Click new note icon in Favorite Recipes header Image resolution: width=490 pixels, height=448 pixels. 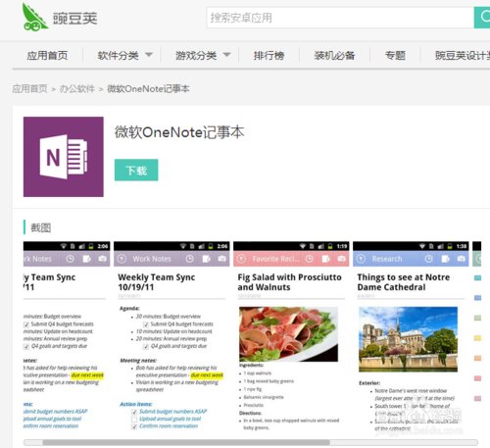click(x=325, y=259)
